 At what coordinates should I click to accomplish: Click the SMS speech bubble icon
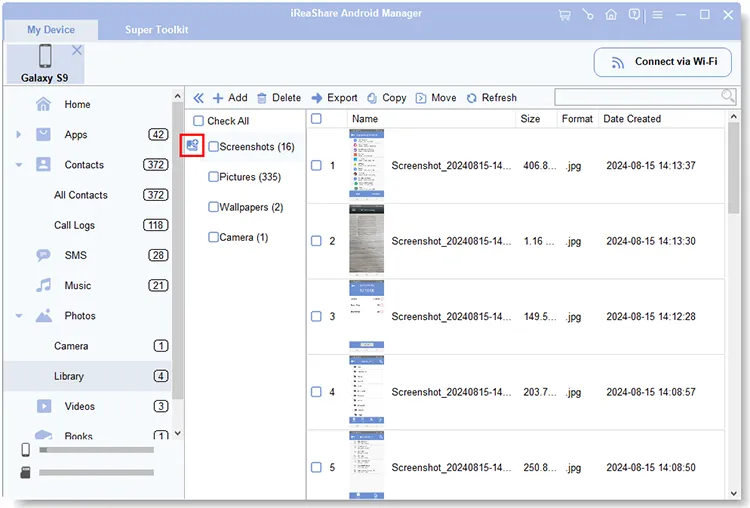click(x=44, y=255)
